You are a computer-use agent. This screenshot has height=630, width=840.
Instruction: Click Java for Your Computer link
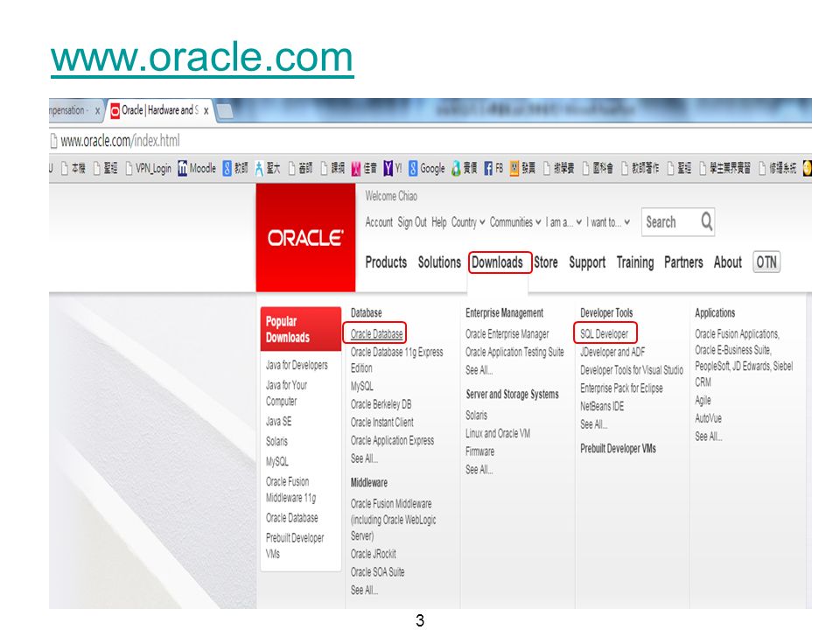tap(287, 393)
